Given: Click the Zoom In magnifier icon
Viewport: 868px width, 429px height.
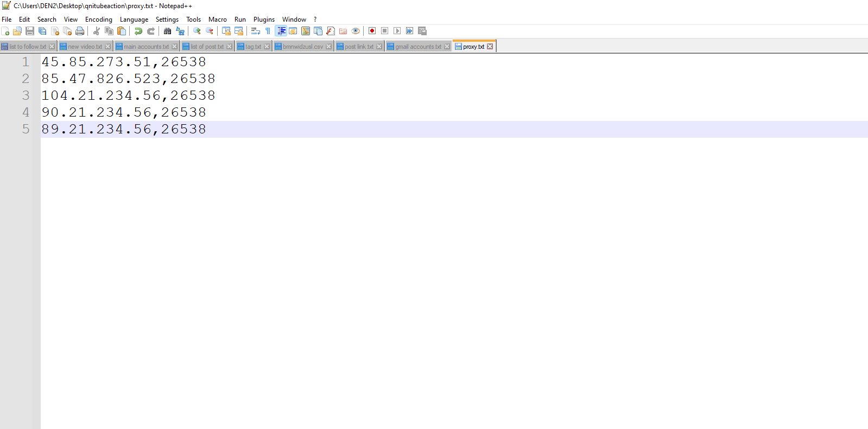Looking at the screenshot, I should coord(197,31).
